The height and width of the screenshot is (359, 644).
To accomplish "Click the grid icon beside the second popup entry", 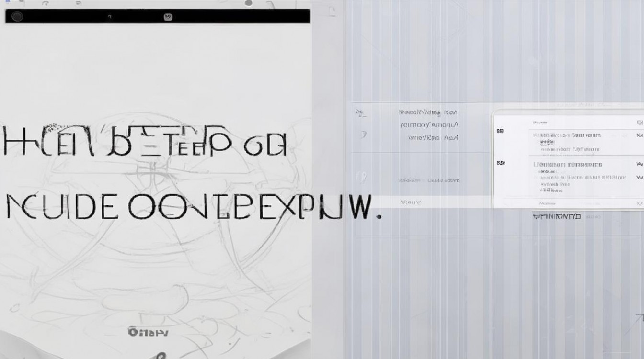I will 500,163.
